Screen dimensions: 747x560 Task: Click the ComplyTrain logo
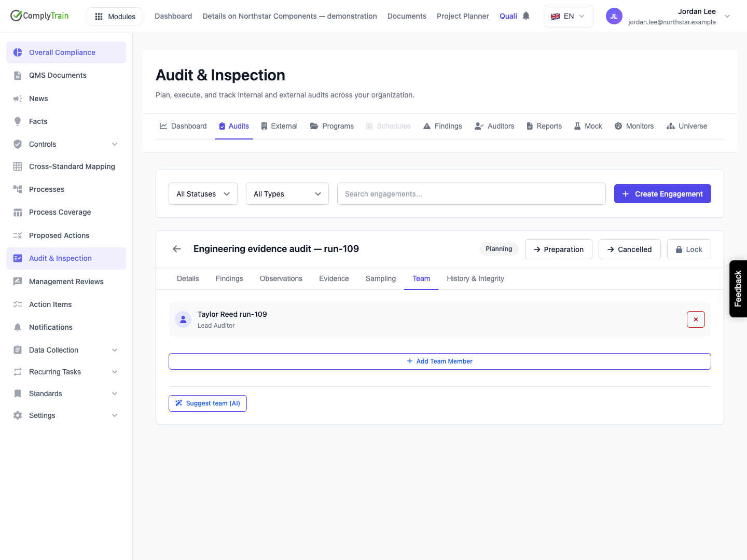[39, 16]
